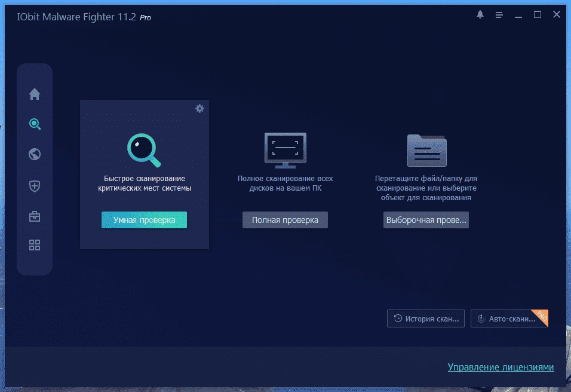Maximize the IObit window
571x392 pixels.
coord(538,14)
